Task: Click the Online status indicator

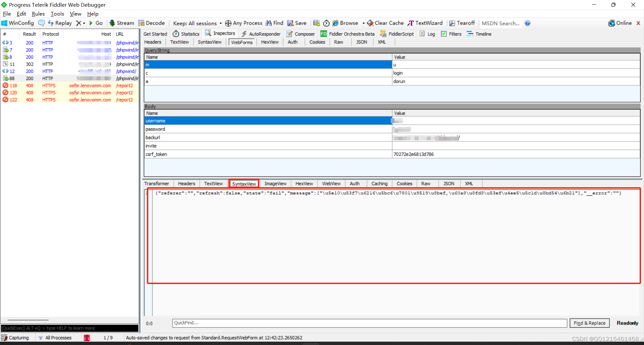Action: point(620,23)
